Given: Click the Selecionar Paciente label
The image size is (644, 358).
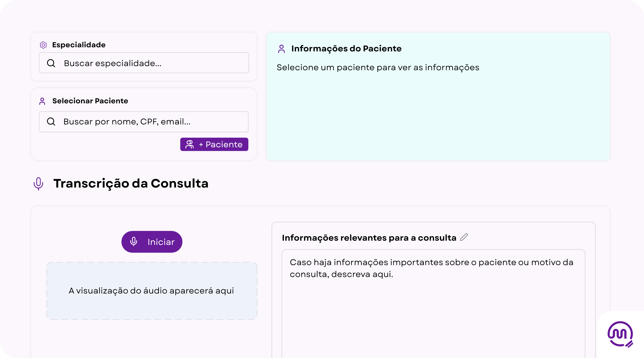Looking at the screenshot, I should point(90,101).
